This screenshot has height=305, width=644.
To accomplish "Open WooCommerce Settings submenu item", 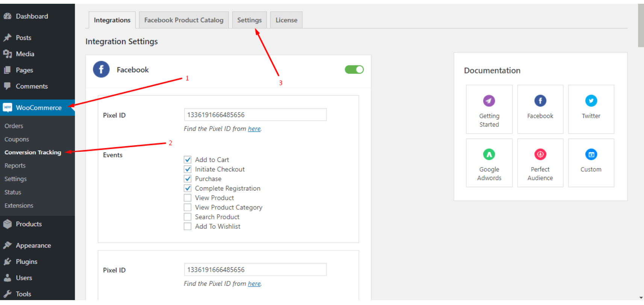I will pyautogui.click(x=15, y=179).
